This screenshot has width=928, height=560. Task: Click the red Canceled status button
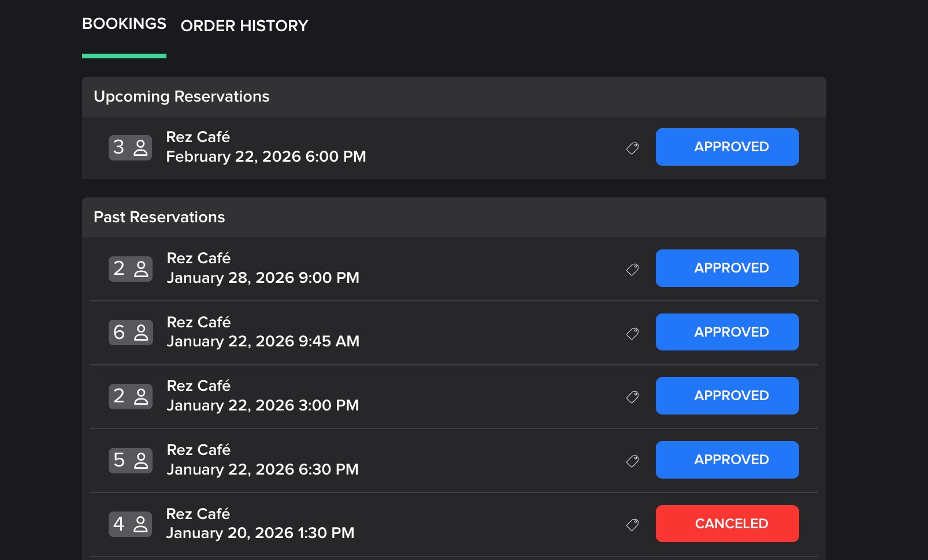[x=727, y=524]
